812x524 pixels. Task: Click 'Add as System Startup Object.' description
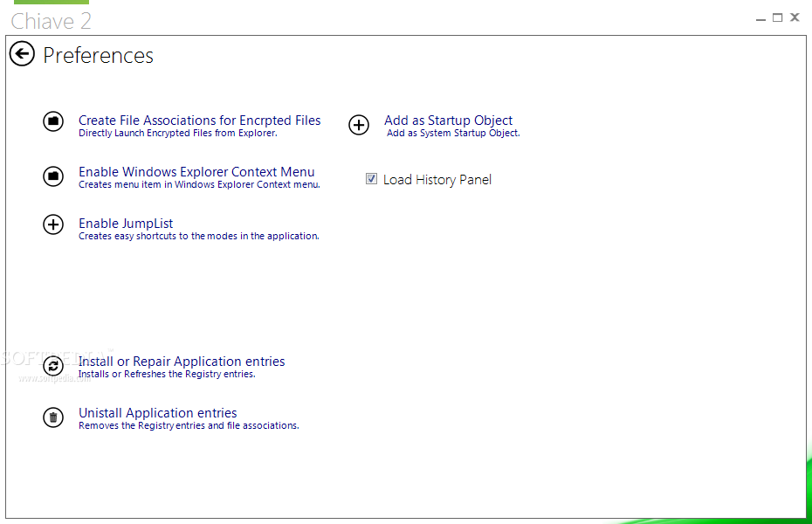[453, 133]
